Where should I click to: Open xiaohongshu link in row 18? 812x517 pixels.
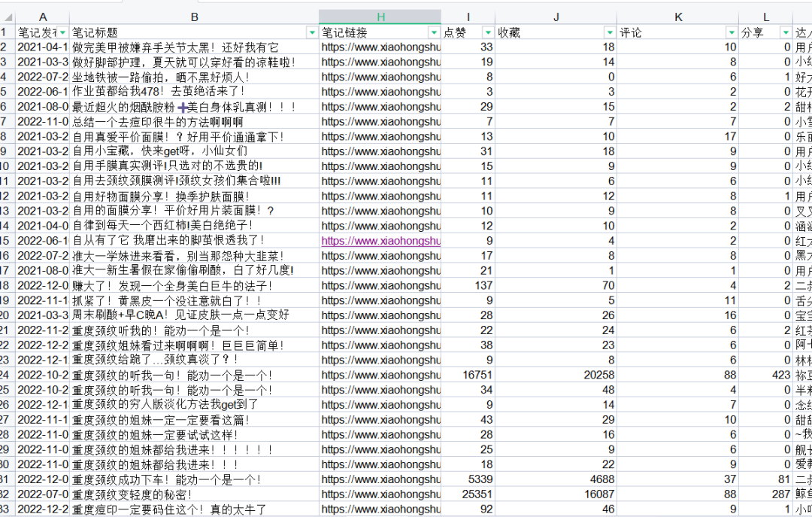380,286
